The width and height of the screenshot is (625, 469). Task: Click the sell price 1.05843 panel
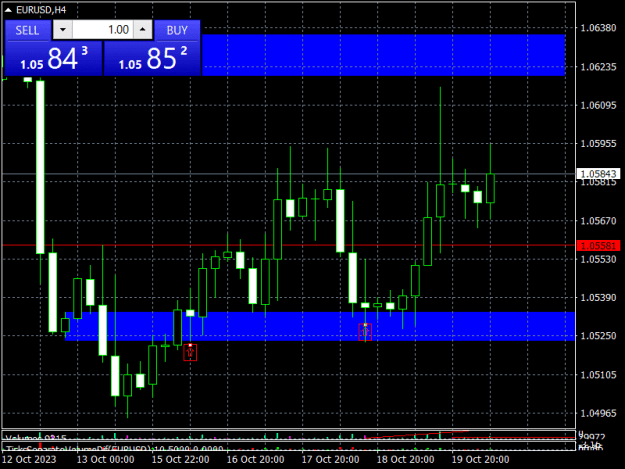[53, 59]
